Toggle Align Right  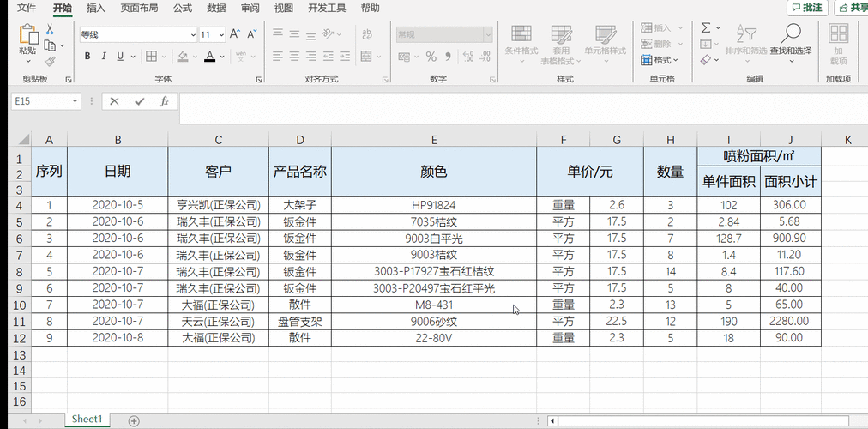click(311, 56)
